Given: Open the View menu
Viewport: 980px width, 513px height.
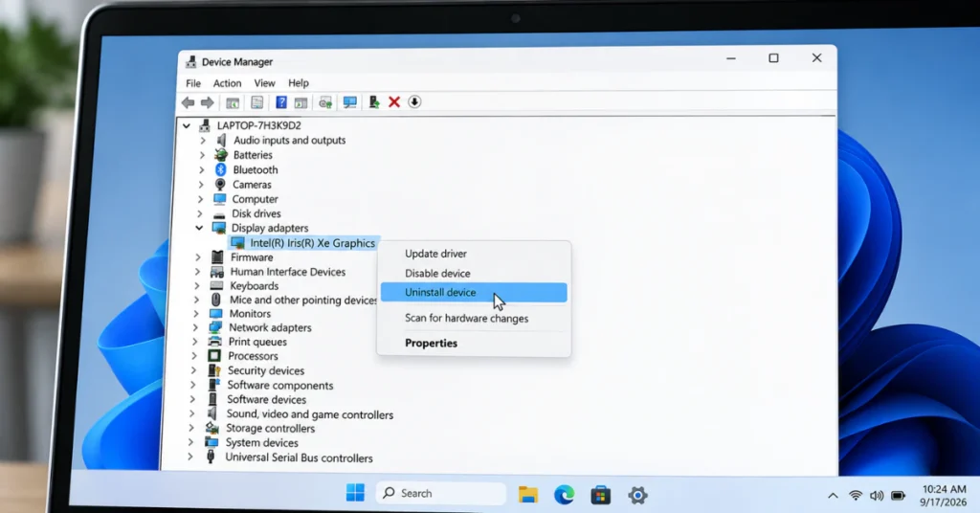Looking at the screenshot, I should [264, 83].
